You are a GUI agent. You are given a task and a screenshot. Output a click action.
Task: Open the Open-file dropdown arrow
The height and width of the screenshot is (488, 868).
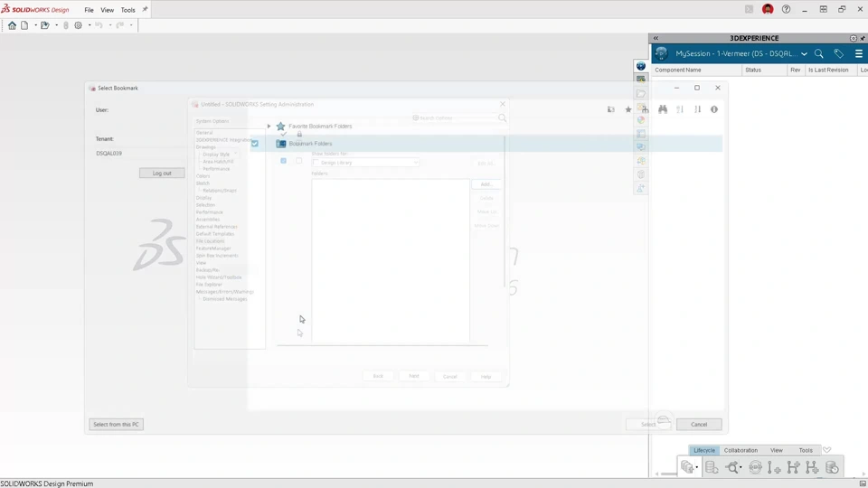pos(56,25)
